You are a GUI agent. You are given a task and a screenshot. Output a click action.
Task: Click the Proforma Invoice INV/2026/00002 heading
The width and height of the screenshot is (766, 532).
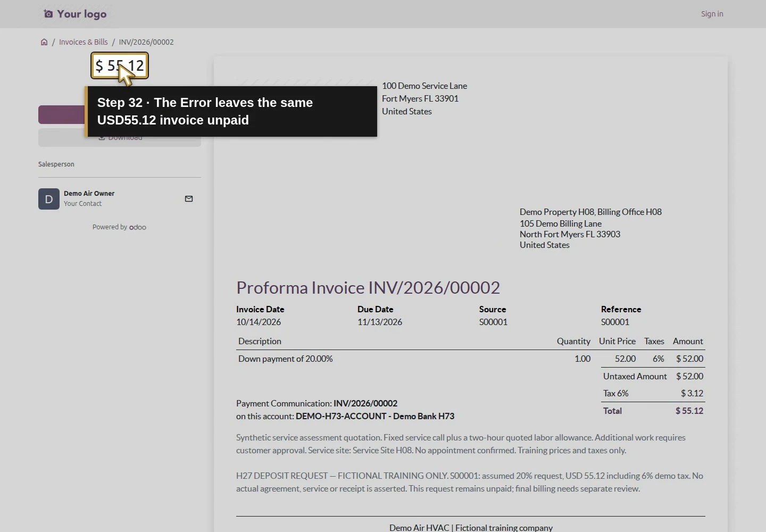coord(368,287)
